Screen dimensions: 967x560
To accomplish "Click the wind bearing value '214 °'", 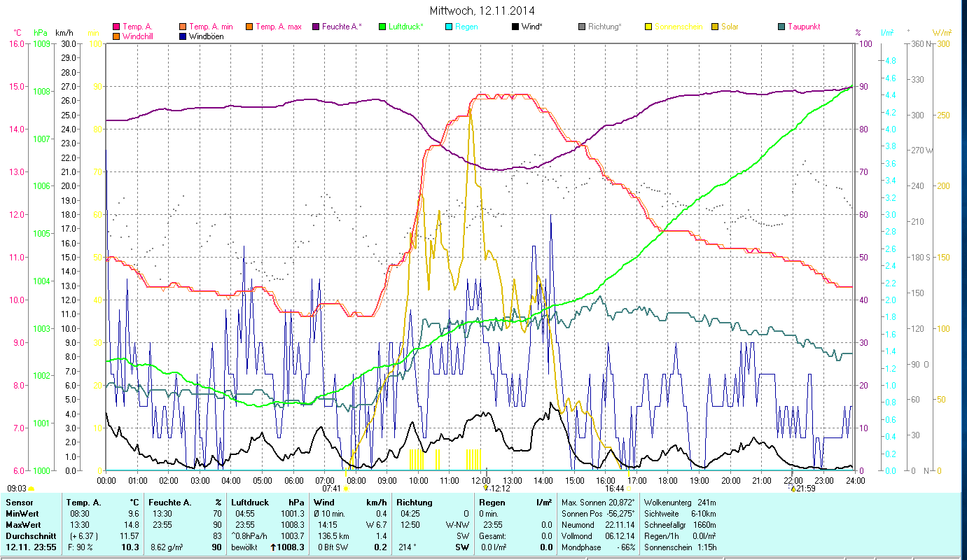I will (x=409, y=547).
